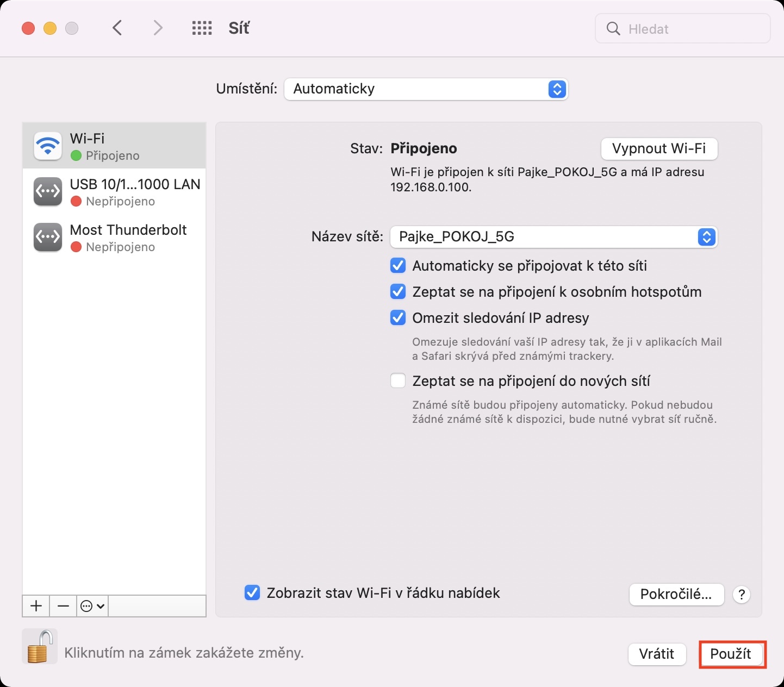Open the Umístění location dropdown
Screen dimensions: 784x687
click(x=426, y=89)
